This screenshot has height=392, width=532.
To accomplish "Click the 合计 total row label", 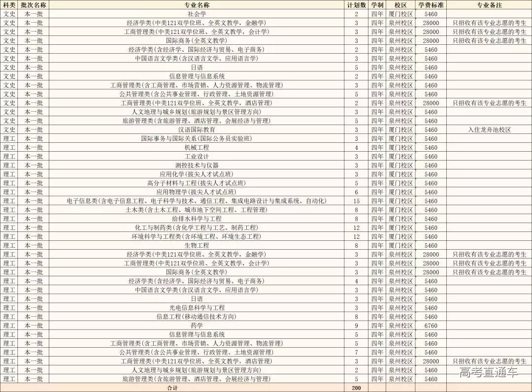I will 172,388.
